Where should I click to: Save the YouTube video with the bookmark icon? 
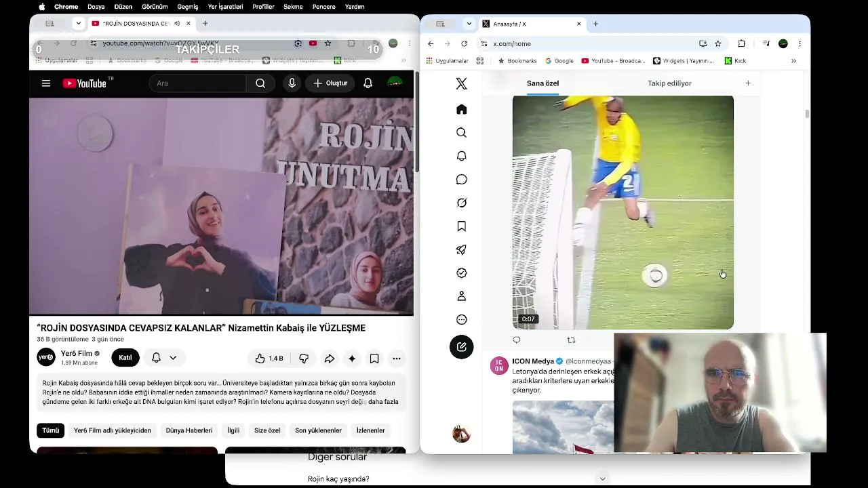click(374, 358)
